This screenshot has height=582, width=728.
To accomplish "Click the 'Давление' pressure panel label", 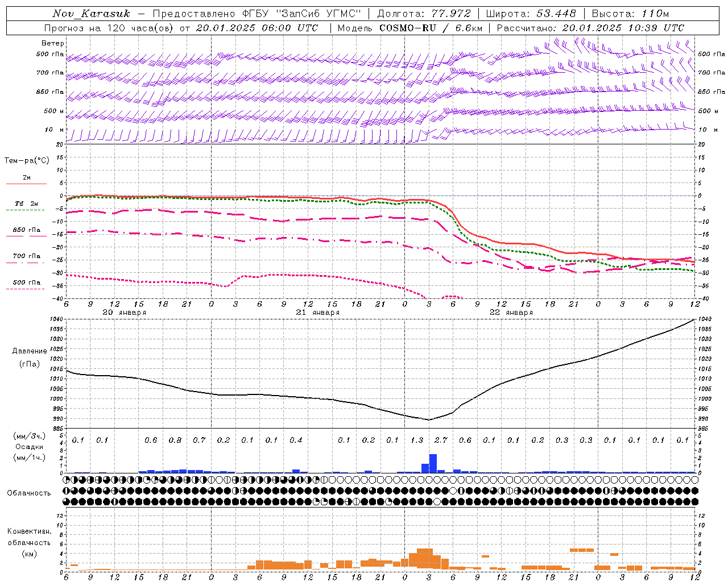I will click(x=30, y=351).
